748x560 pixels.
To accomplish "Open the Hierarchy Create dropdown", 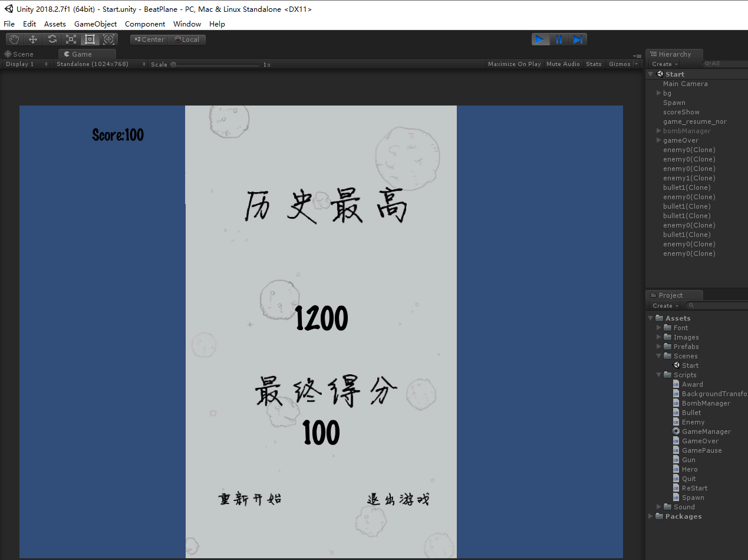I will pos(665,64).
